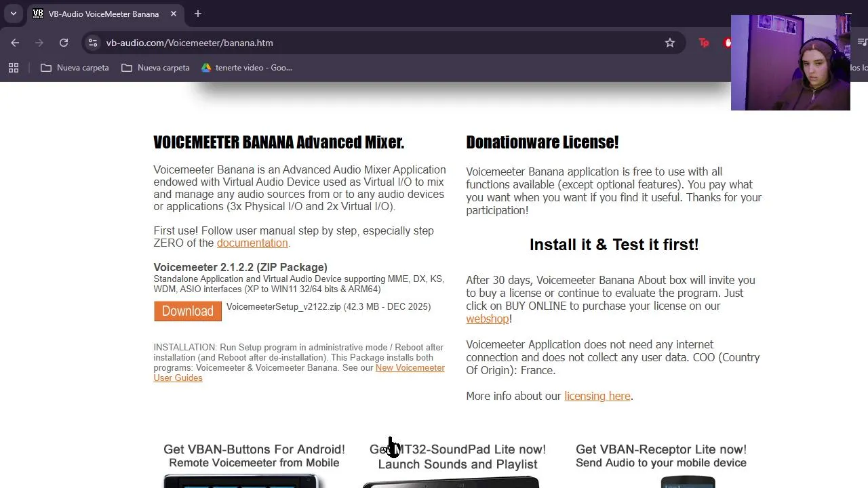Click the VOICEMEETER BANANA Advanced Mixer heading
This screenshot has width=868, height=488.
pyautogui.click(x=279, y=142)
